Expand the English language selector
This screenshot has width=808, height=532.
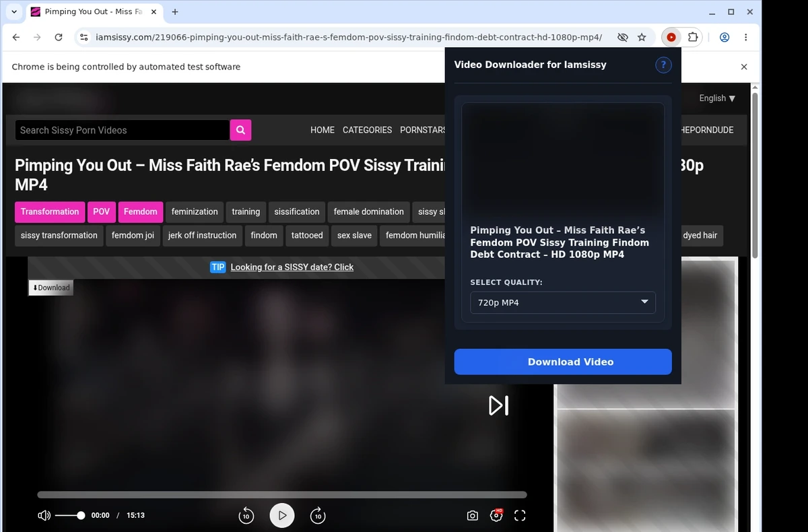(717, 98)
